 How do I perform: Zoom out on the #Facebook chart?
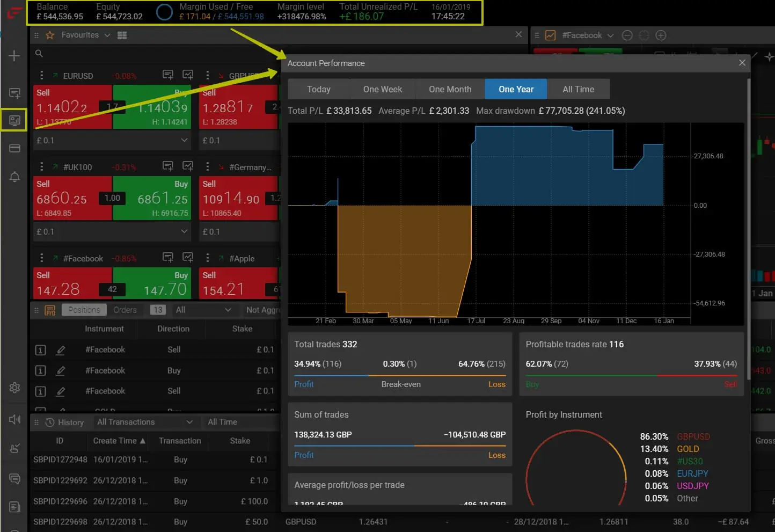coord(627,35)
